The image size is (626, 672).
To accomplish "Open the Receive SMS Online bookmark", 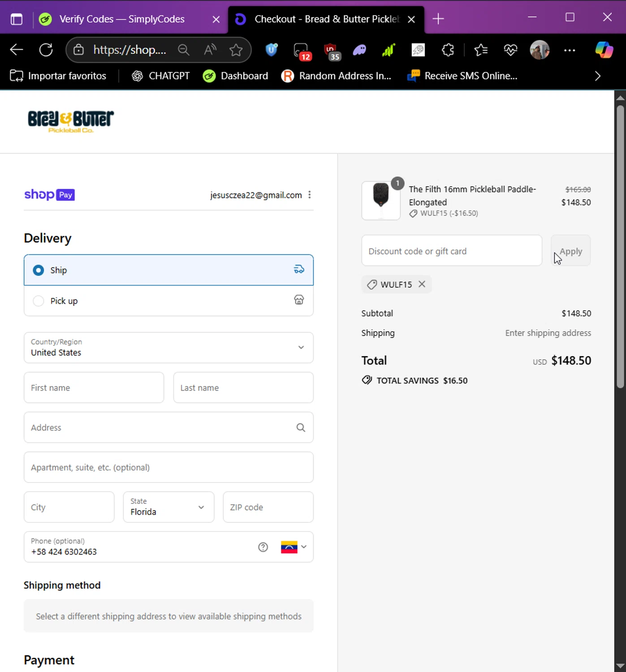I will [x=462, y=76].
